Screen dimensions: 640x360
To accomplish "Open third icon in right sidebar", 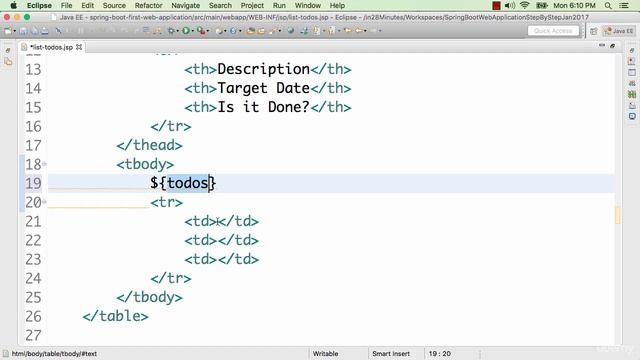I will click(632, 72).
